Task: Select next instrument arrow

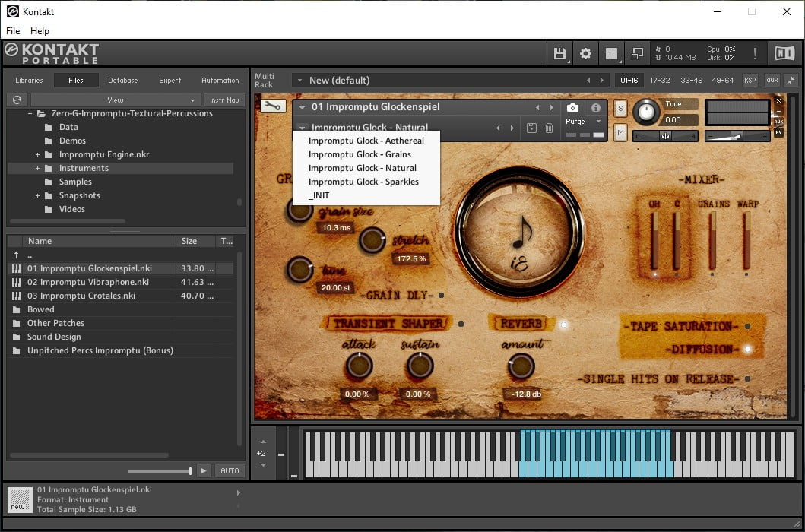Action: click(x=551, y=108)
